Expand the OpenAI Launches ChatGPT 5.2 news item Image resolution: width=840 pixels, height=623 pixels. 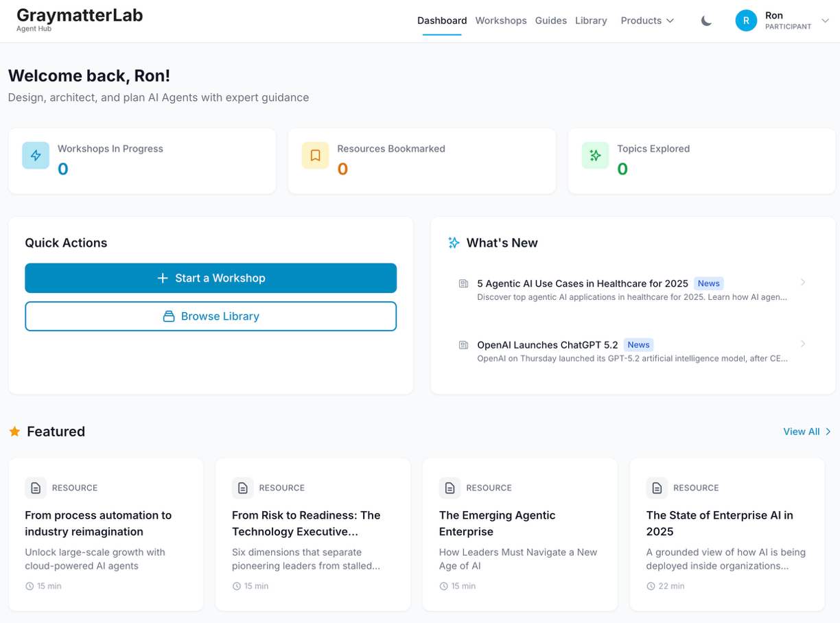click(804, 344)
